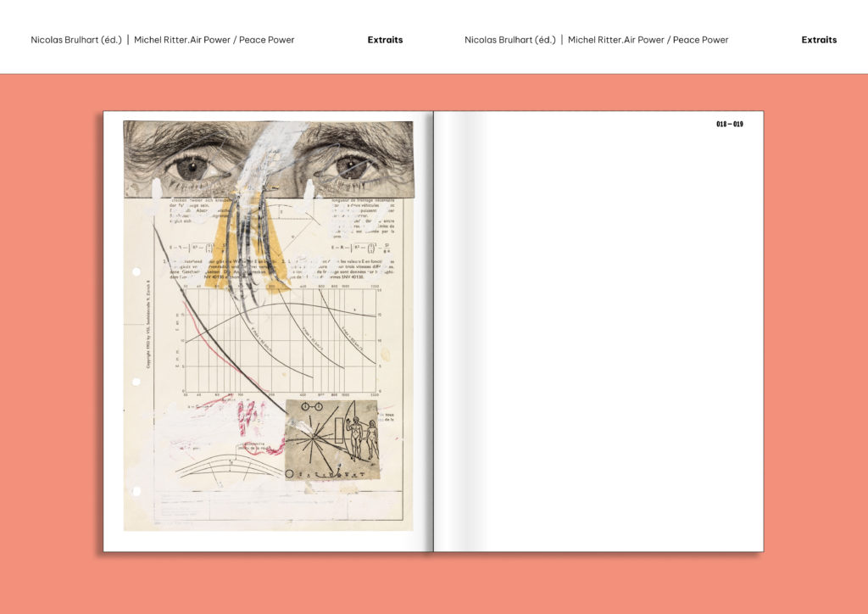Click the logarithmic curve graph grid
The width and height of the screenshot is (868, 614).
pyautogui.click(x=280, y=339)
